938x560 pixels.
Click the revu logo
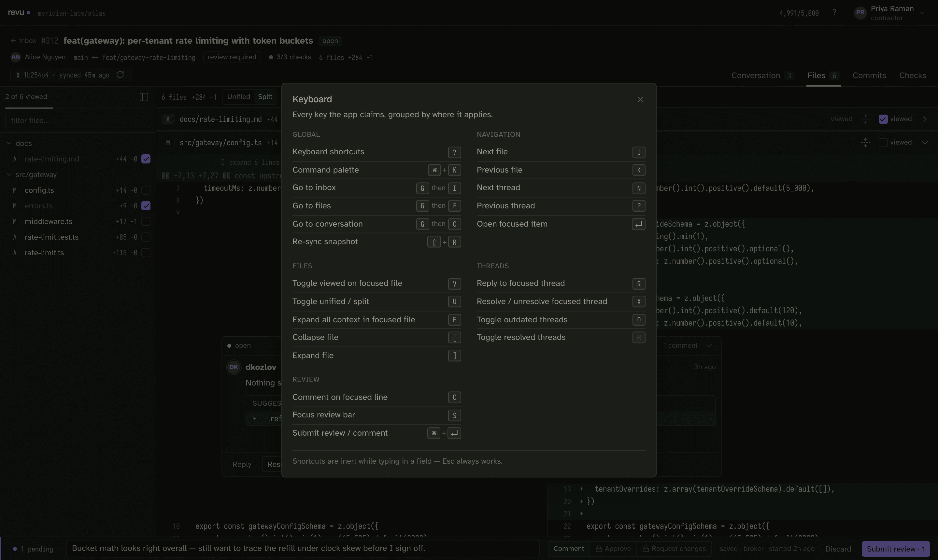pos(19,12)
